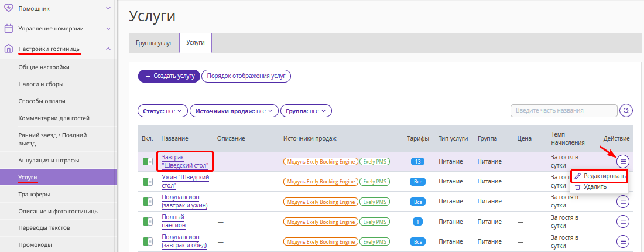Toggle off Завтрак "Шведский стол" service
Viewport: 644px width, 252px height.
pyautogui.click(x=148, y=162)
